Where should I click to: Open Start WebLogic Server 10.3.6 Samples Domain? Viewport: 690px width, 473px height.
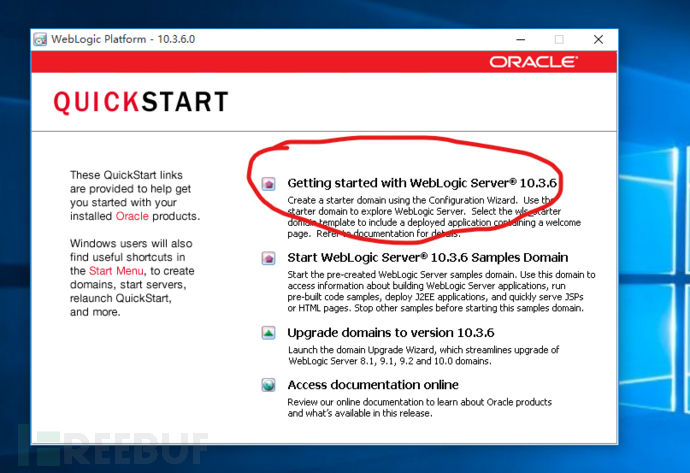(428, 257)
